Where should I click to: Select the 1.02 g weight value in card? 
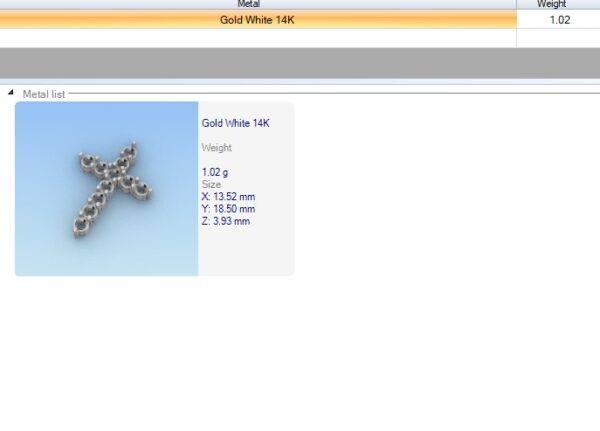click(x=215, y=172)
